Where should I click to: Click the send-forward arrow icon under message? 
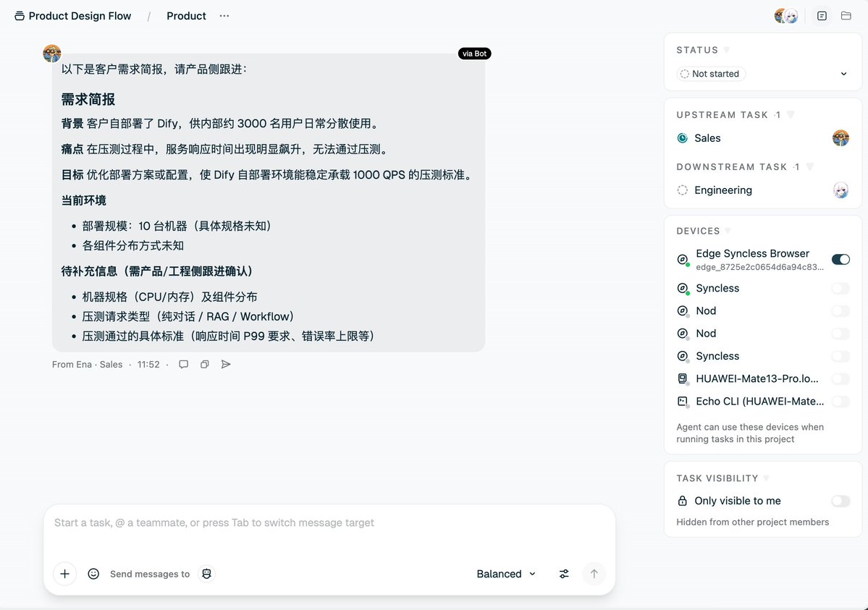[226, 364]
